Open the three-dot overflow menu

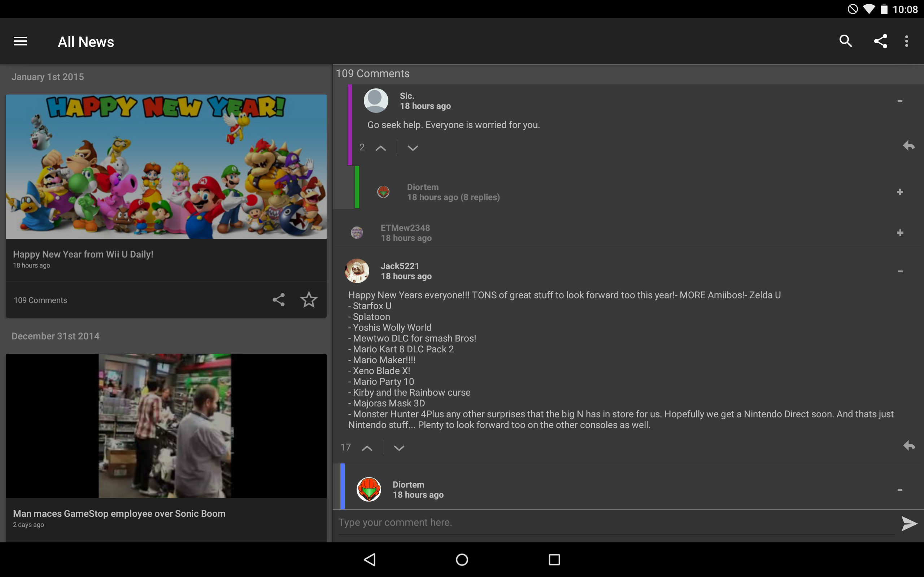[x=906, y=41]
